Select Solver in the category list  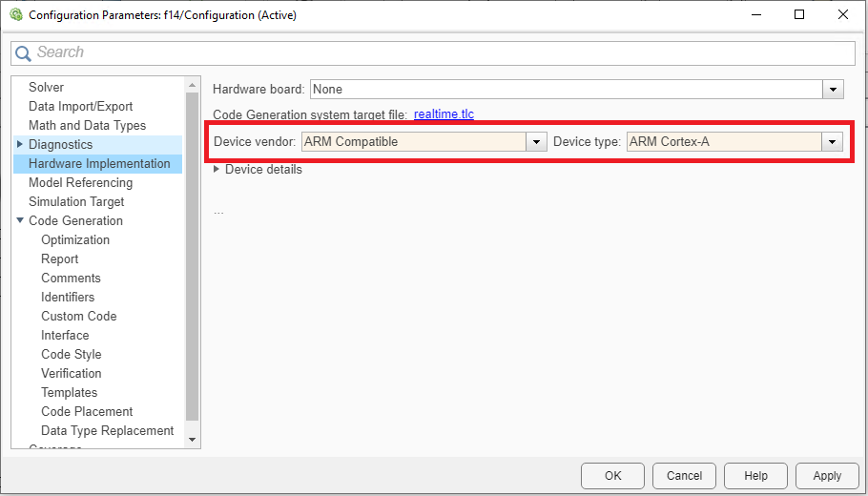point(46,87)
